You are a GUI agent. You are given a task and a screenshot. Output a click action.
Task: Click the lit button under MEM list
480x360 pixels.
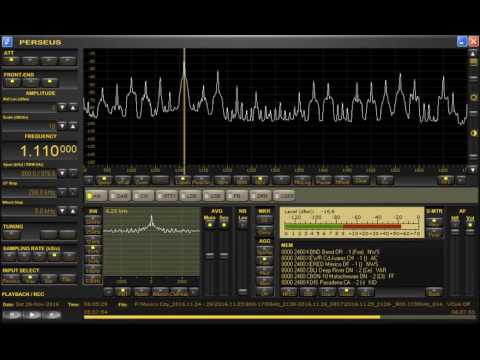point(346,292)
